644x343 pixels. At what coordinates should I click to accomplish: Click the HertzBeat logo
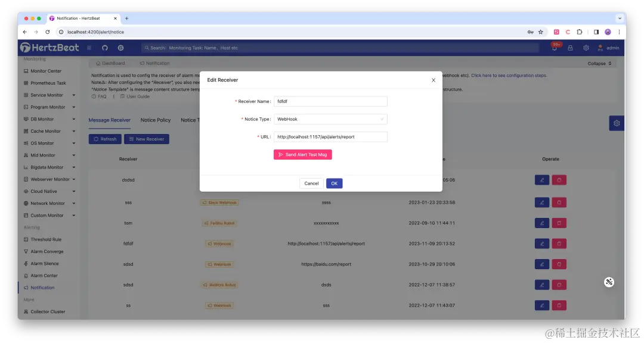(x=49, y=48)
